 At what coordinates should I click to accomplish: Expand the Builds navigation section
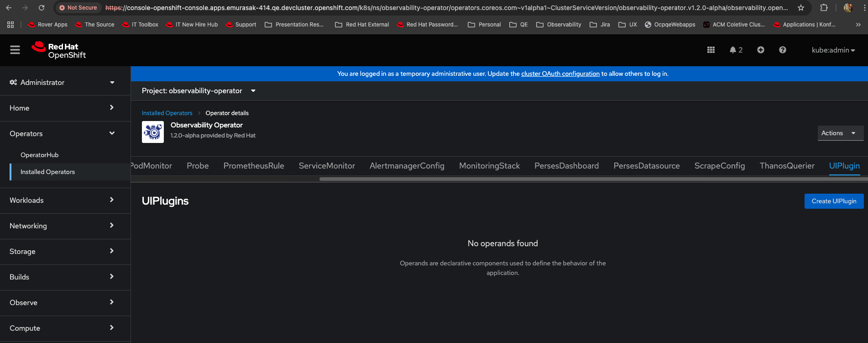click(65, 277)
